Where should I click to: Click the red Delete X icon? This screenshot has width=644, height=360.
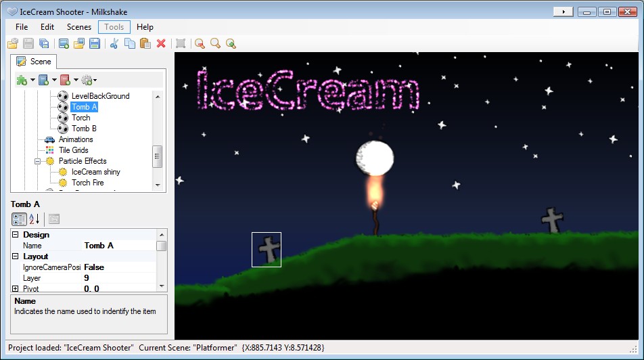161,43
